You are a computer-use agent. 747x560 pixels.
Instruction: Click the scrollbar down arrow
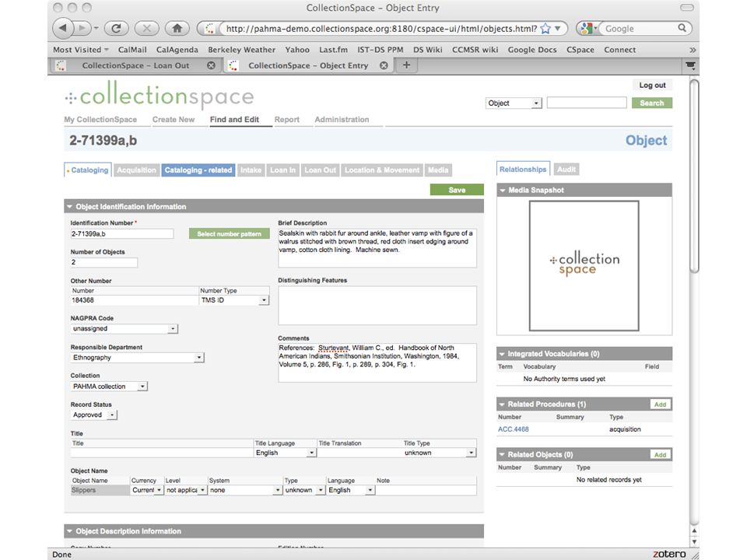click(x=694, y=541)
